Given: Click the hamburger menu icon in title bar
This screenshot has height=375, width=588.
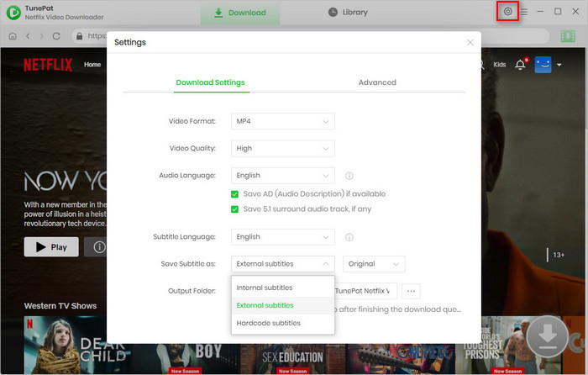Looking at the screenshot, I should tap(524, 12).
